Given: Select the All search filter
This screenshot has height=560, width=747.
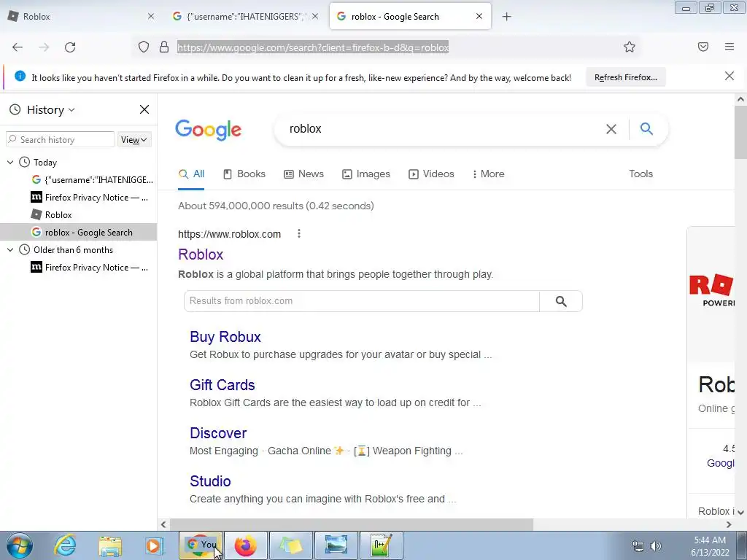Looking at the screenshot, I should pos(192,174).
